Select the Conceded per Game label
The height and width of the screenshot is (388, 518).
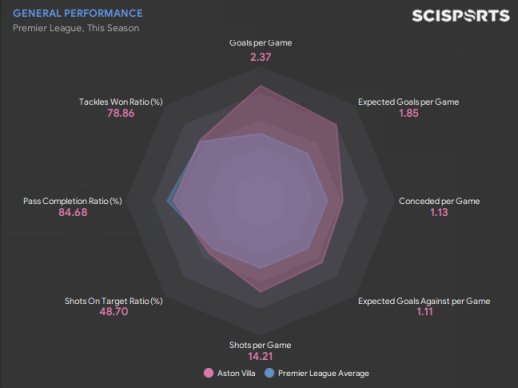click(439, 201)
